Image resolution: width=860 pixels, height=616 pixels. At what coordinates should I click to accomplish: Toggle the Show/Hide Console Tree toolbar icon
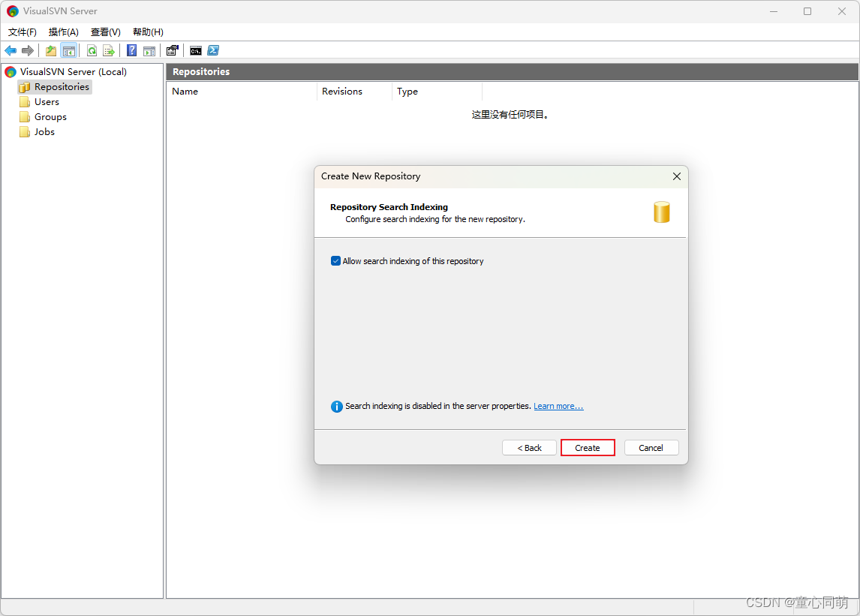(x=68, y=51)
